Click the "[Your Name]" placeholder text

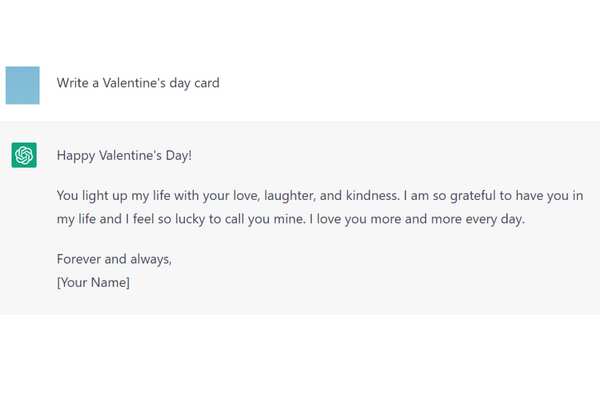93,282
